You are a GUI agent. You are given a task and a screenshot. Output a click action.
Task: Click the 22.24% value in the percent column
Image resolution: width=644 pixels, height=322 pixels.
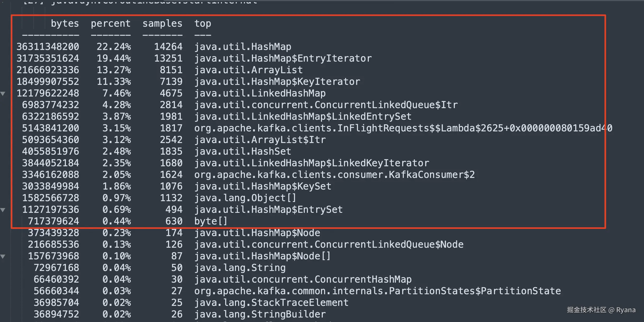(114, 47)
